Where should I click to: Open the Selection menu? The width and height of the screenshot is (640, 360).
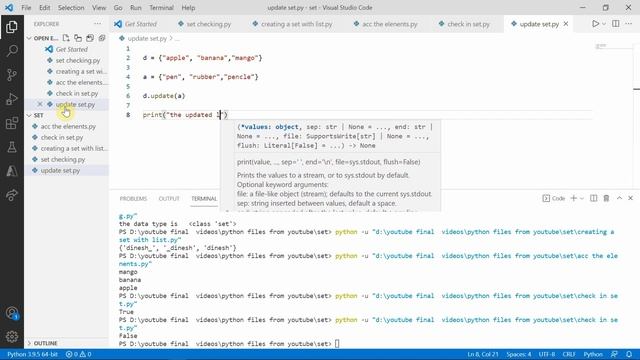tap(71, 7)
